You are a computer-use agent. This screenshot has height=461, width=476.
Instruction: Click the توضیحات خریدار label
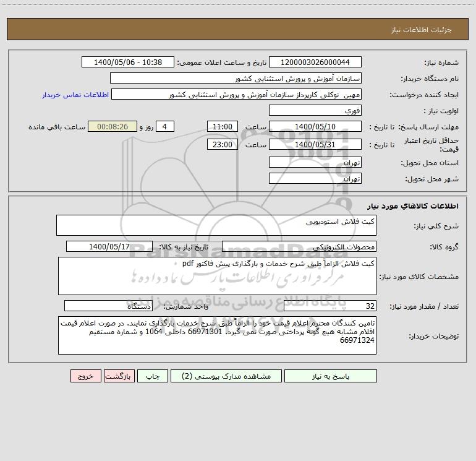434,336
